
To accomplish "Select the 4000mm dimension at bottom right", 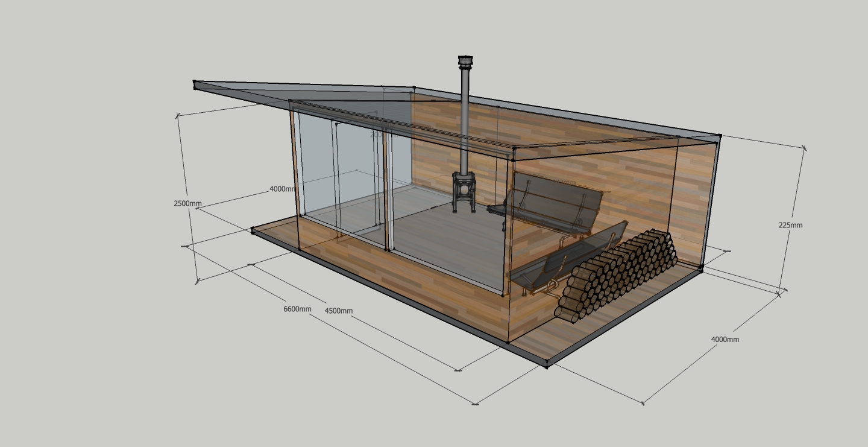I will (725, 339).
